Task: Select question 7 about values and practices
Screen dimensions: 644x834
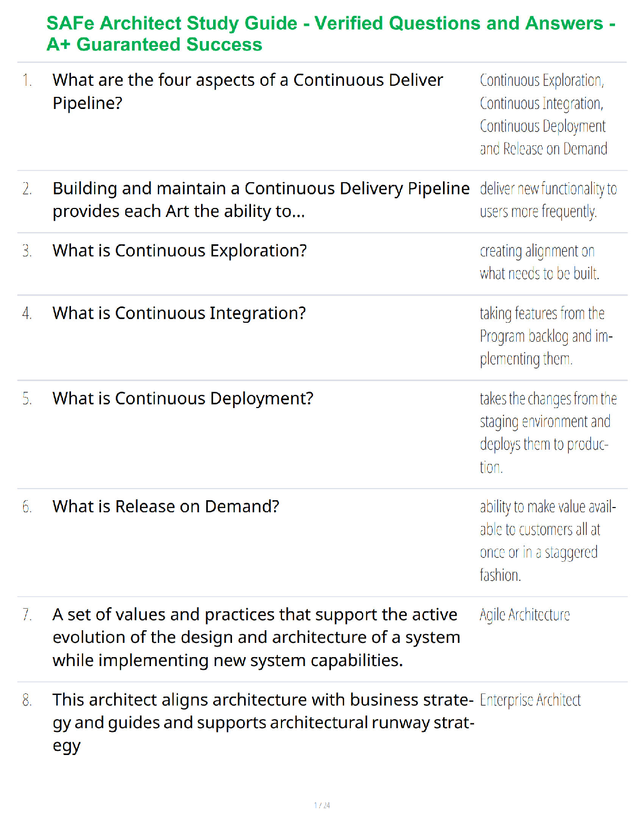Action: point(256,637)
